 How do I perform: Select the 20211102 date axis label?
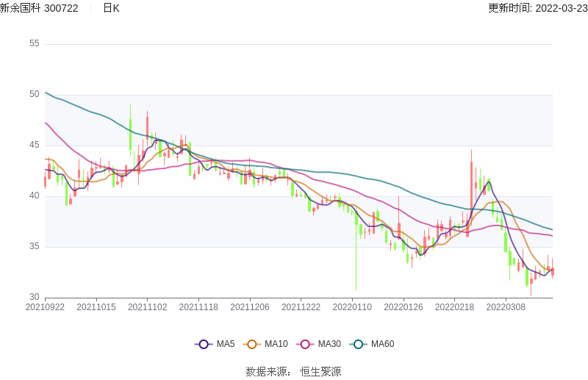(x=148, y=306)
